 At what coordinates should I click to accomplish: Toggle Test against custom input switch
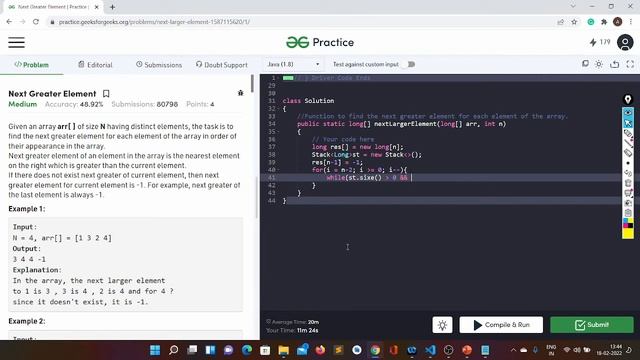coord(410,64)
